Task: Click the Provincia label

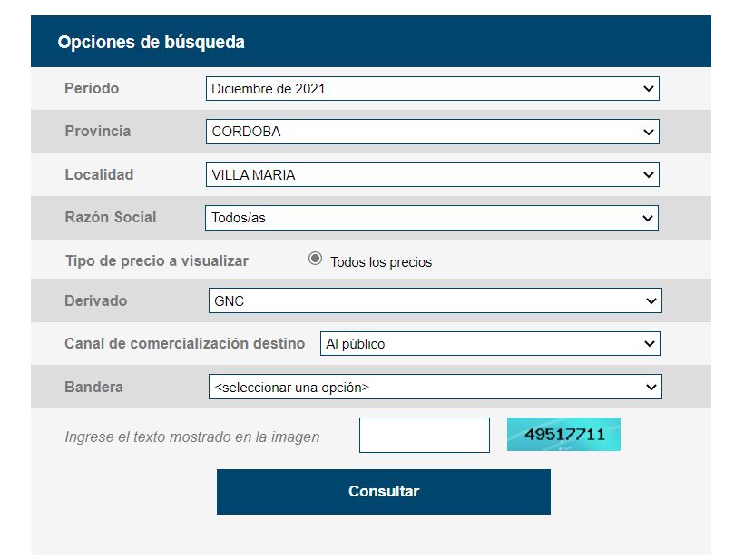Action: tap(97, 132)
